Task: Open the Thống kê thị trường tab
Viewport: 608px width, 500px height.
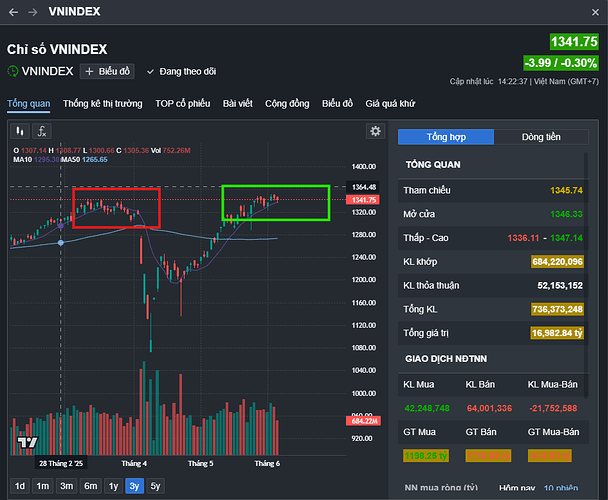Action: point(103,103)
